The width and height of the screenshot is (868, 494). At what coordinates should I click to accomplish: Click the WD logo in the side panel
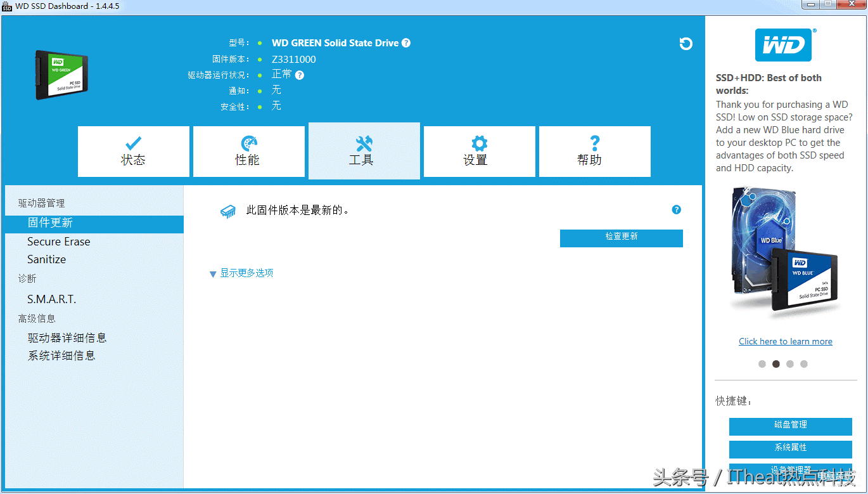pos(783,44)
